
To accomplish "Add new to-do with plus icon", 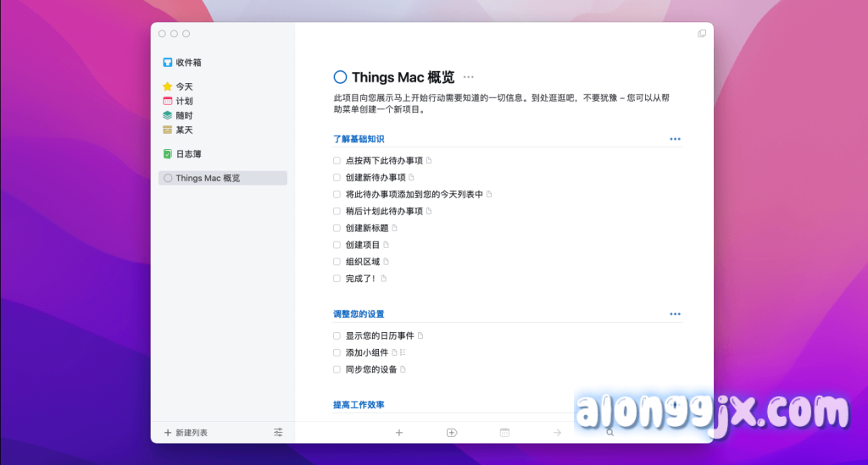I will click(399, 432).
